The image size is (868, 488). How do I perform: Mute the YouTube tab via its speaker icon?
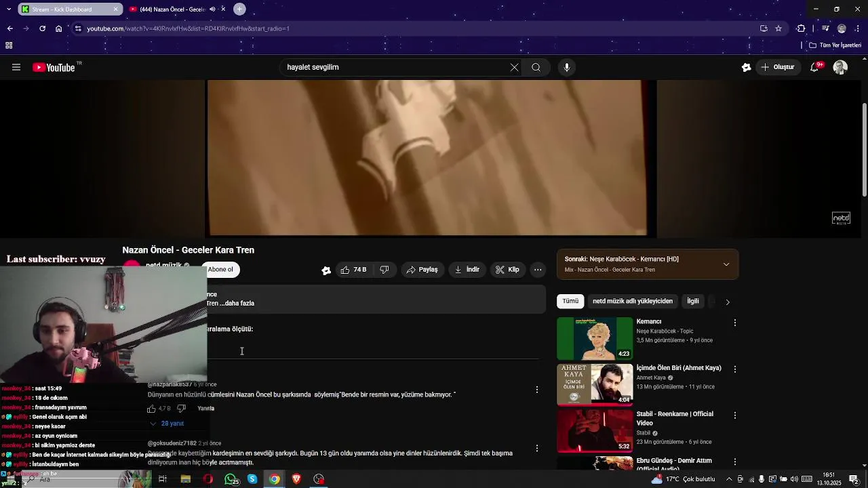point(212,9)
